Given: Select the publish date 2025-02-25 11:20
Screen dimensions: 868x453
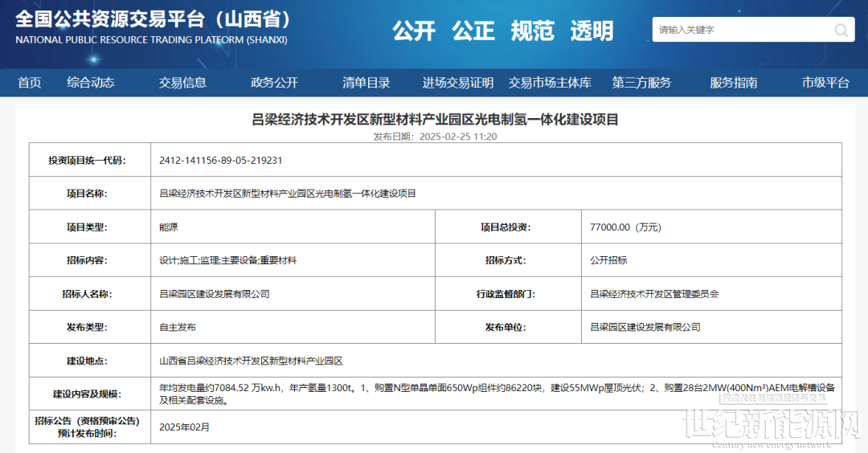Looking at the screenshot, I should click(458, 137).
